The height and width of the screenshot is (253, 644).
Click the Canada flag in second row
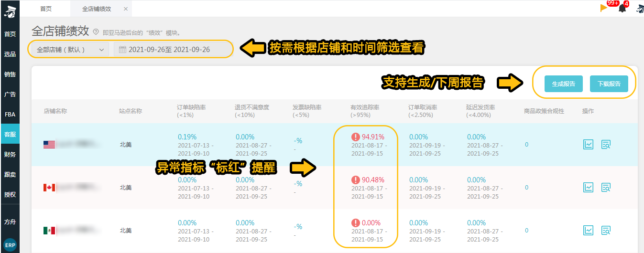pyautogui.click(x=49, y=188)
